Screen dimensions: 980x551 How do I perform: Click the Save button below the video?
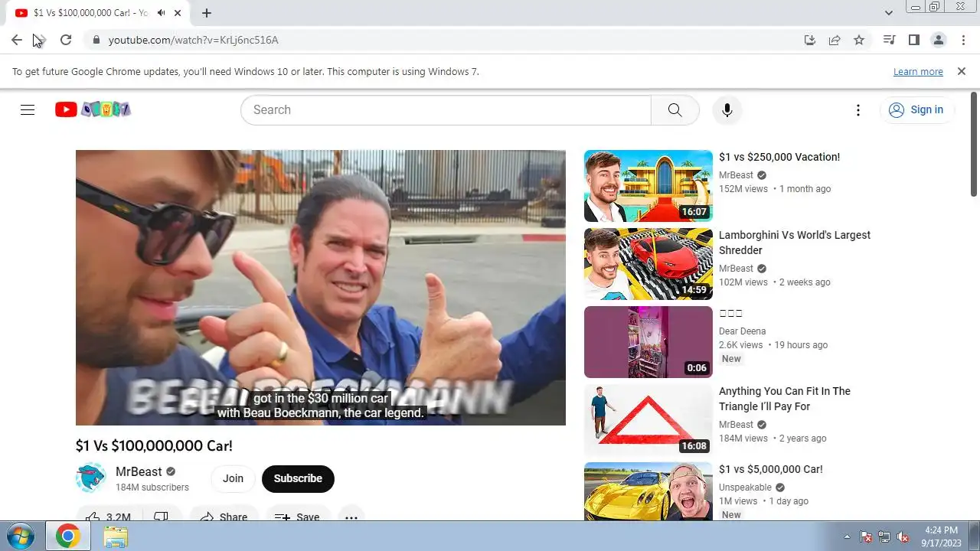[x=297, y=517]
